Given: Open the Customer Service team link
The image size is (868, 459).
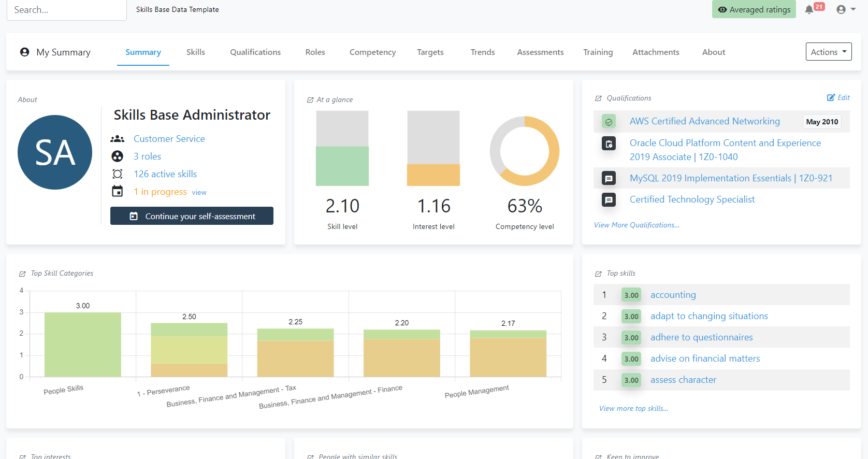Looking at the screenshot, I should pyautogui.click(x=169, y=139).
